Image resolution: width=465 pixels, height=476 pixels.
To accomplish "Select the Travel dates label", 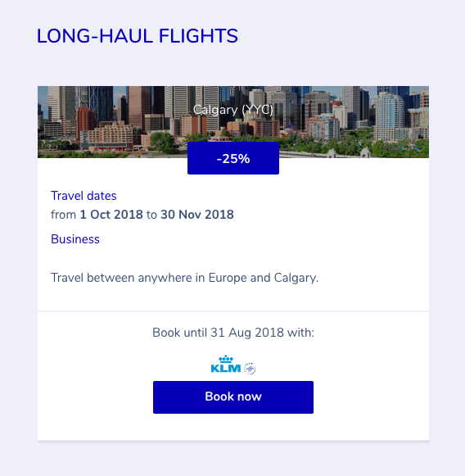I will coord(84,196).
